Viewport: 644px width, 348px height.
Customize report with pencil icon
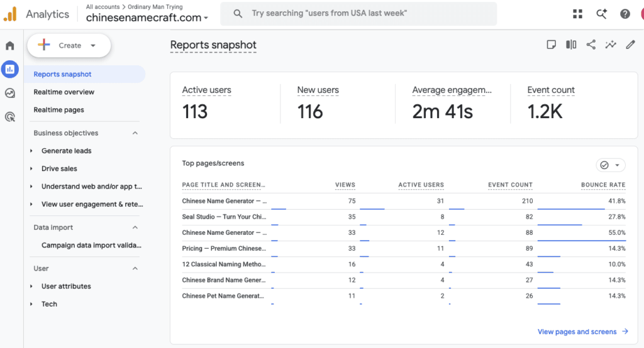click(x=630, y=45)
